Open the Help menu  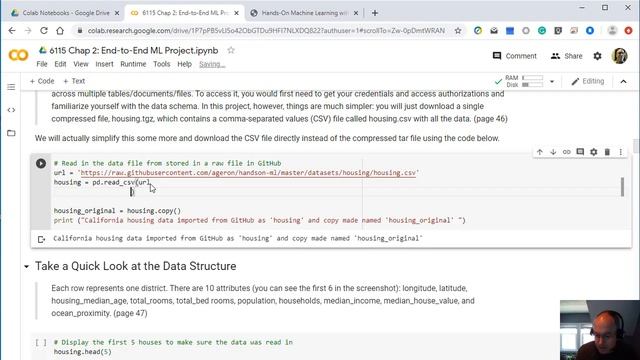184,64
